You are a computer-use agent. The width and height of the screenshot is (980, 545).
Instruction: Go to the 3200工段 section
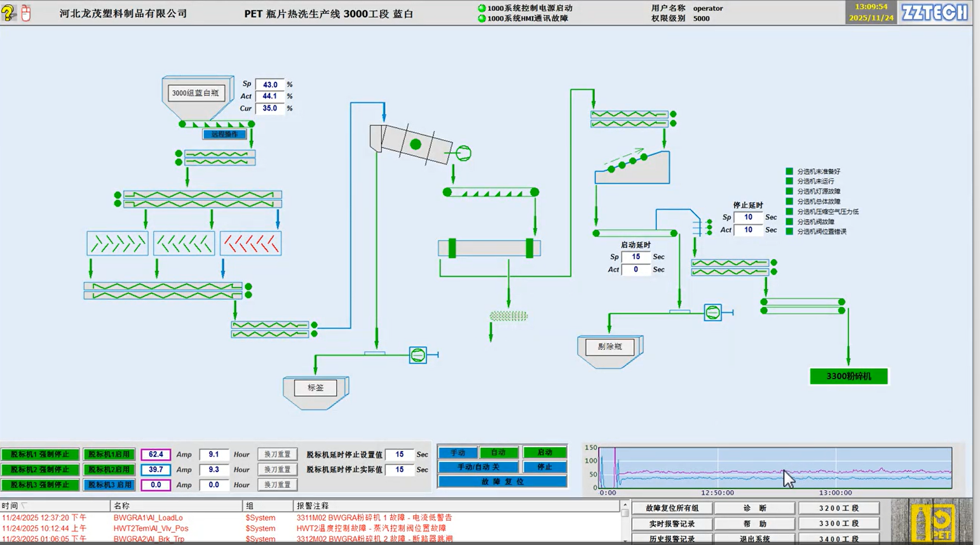pos(838,508)
